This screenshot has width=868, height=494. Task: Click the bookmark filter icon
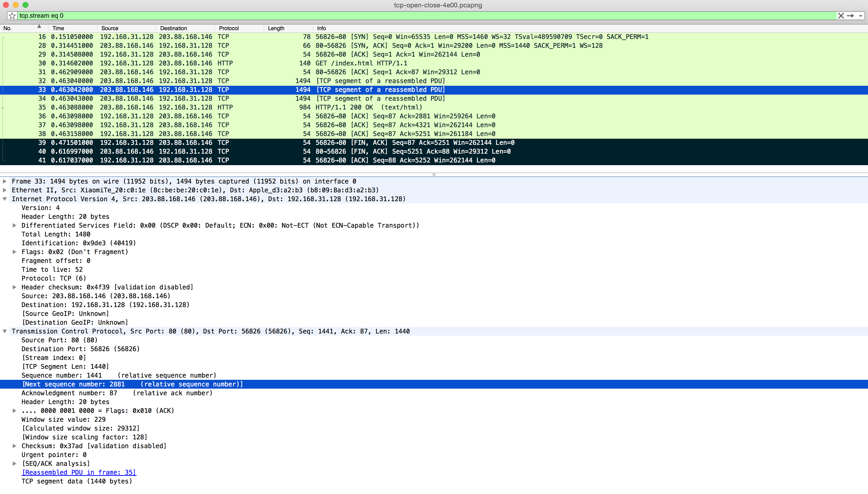click(12, 16)
